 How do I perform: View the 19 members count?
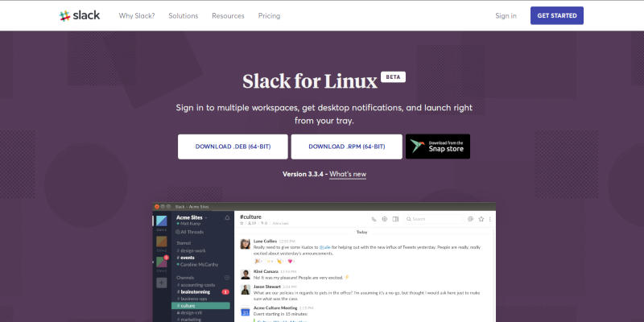pyautogui.click(x=251, y=224)
